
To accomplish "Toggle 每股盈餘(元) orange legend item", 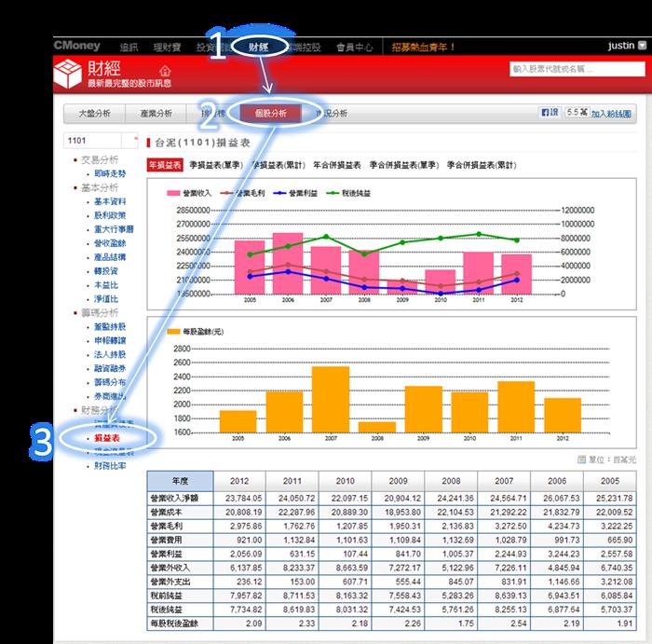I will pyautogui.click(x=196, y=332).
